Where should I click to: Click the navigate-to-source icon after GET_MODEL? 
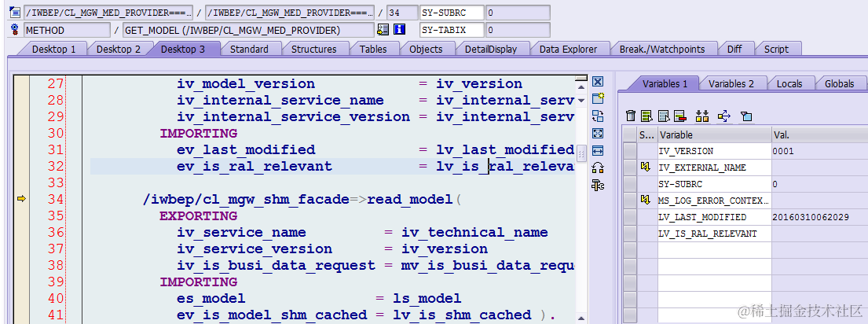[x=383, y=30]
